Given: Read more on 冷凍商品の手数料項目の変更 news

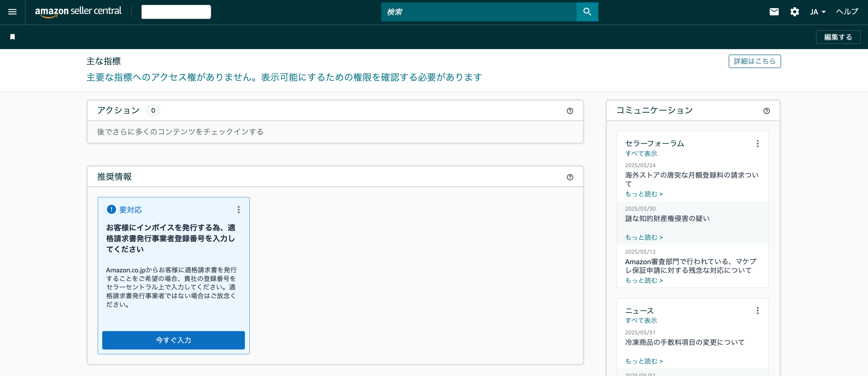Looking at the screenshot, I should [644, 361].
